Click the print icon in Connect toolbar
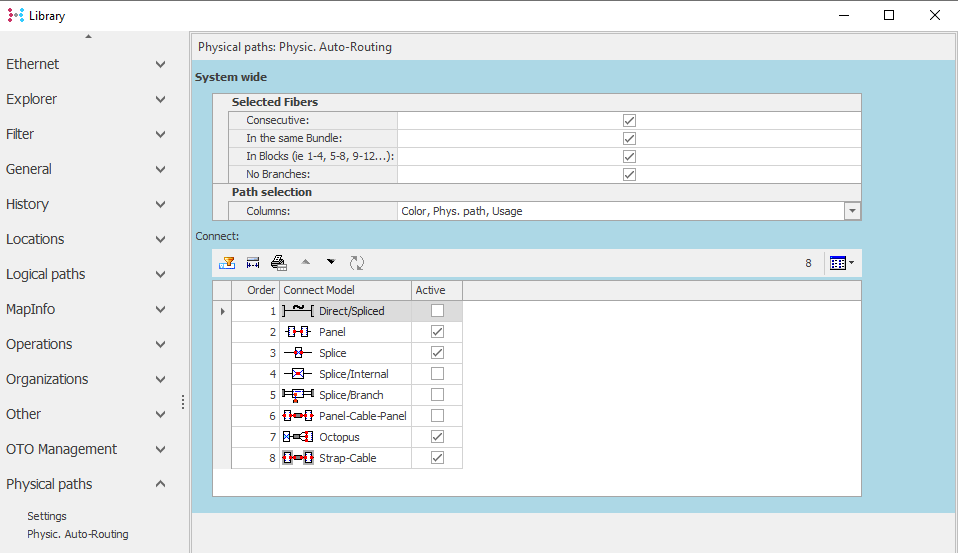 pos(279,263)
